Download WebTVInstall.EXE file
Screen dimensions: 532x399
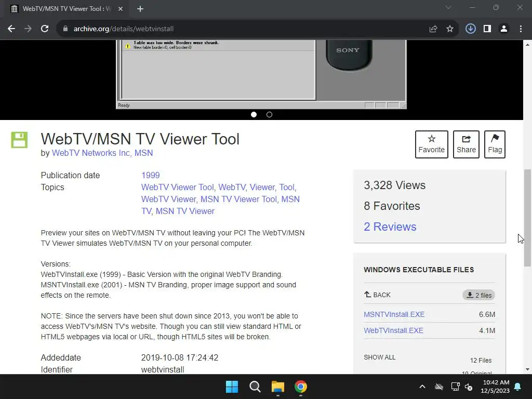394,330
